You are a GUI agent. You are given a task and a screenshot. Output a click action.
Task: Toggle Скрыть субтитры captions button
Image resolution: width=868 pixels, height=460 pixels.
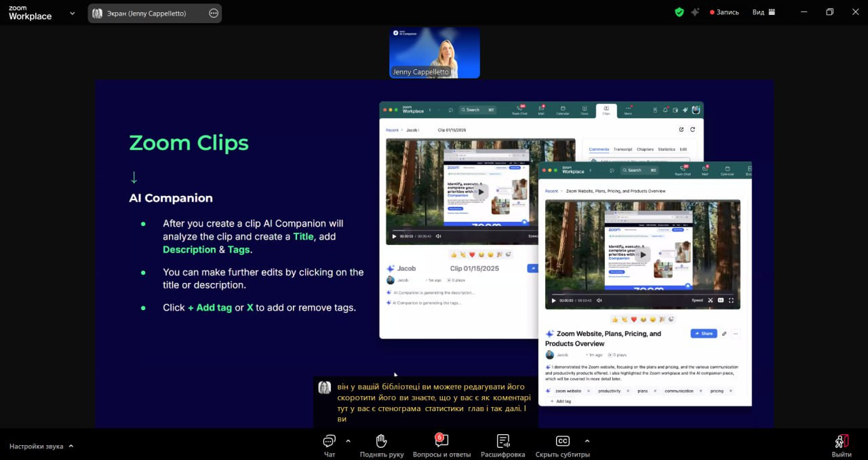[562, 445]
